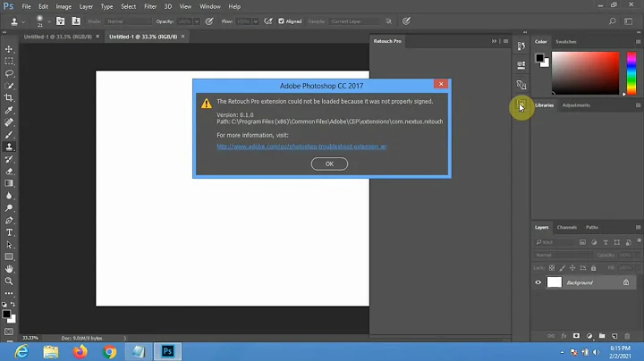
Task: Open Google Chrome from the taskbar
Action: 109,351
